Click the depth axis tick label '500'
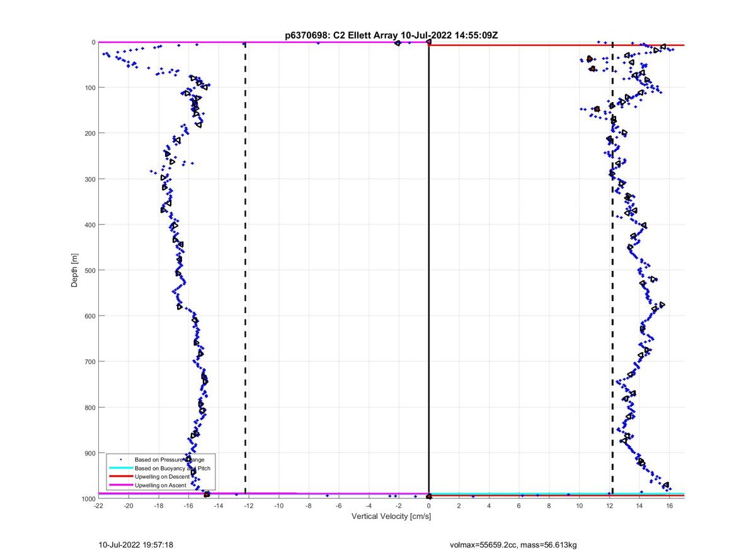 click(x=89, y=270)
